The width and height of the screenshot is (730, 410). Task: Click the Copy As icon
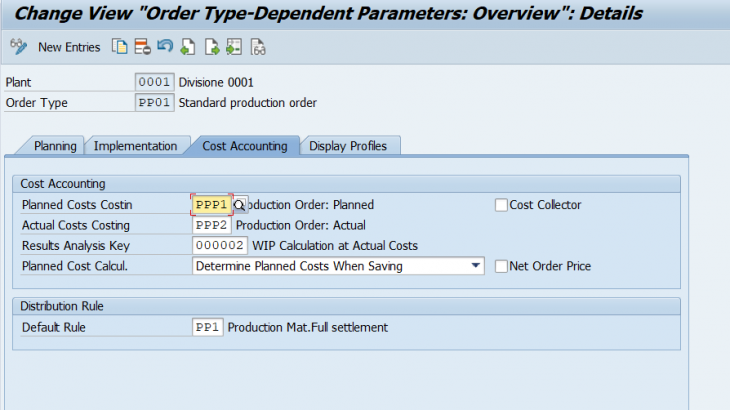point(120,47)
